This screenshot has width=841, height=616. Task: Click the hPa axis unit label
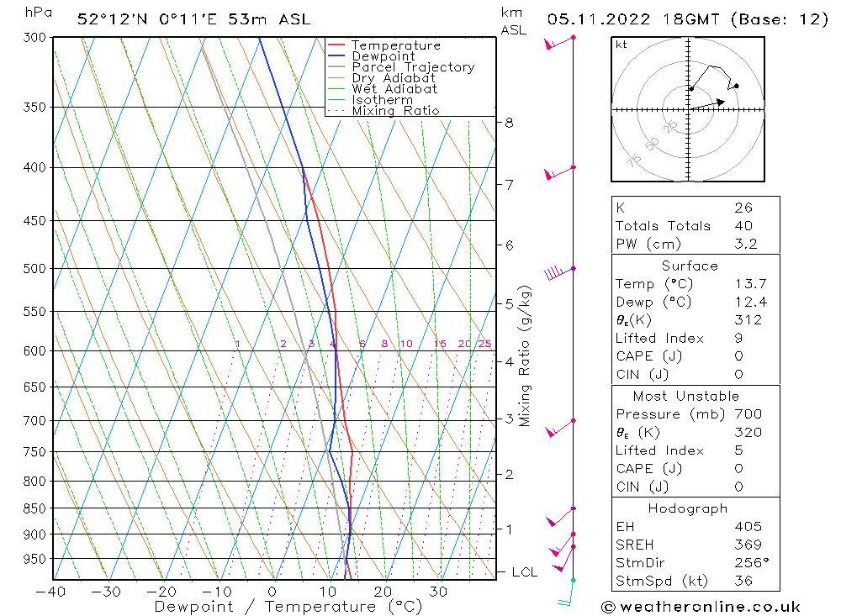38,13
